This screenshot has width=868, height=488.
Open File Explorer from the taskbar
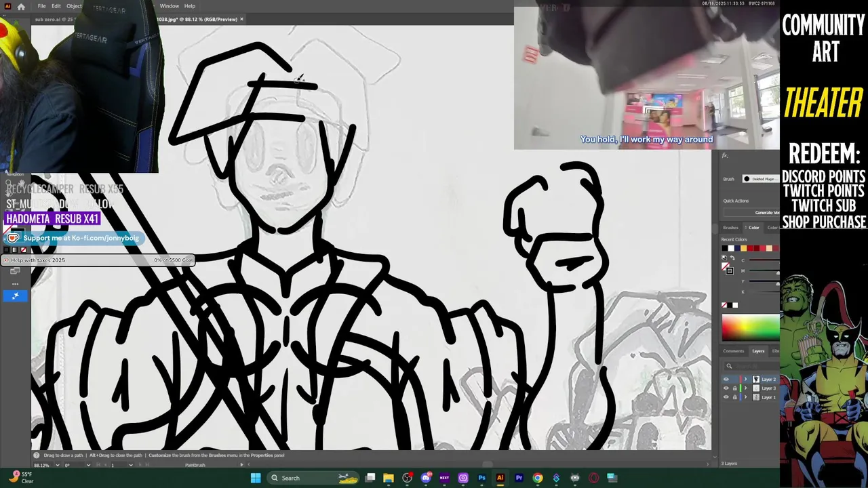[389, 478]
